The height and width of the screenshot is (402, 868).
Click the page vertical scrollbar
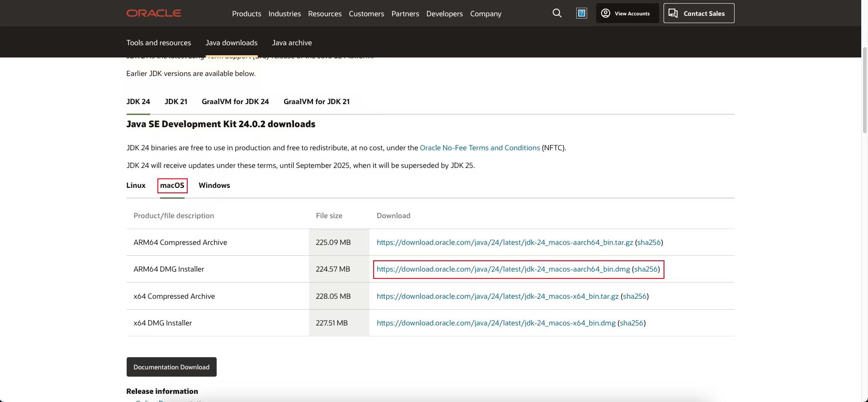864,91
